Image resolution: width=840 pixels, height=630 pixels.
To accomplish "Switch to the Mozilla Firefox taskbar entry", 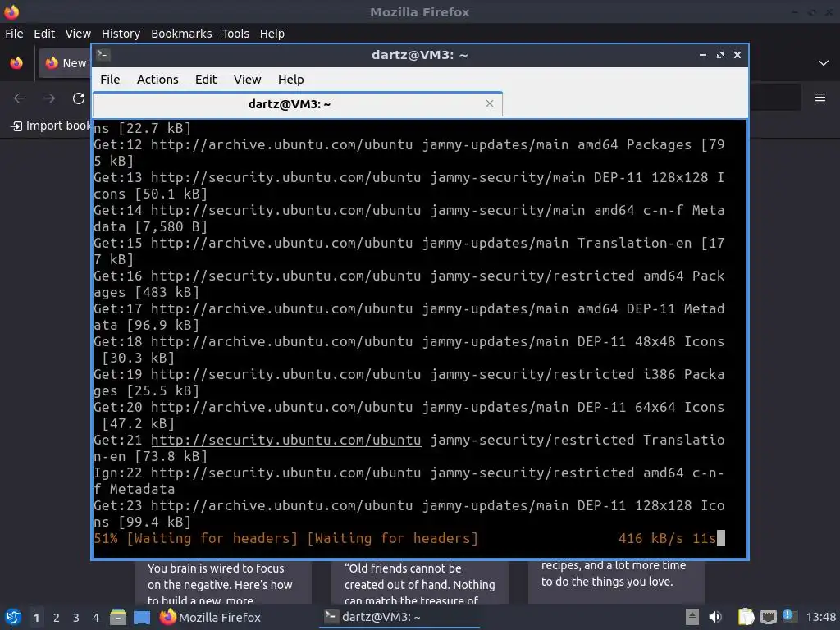I will 211,617.
